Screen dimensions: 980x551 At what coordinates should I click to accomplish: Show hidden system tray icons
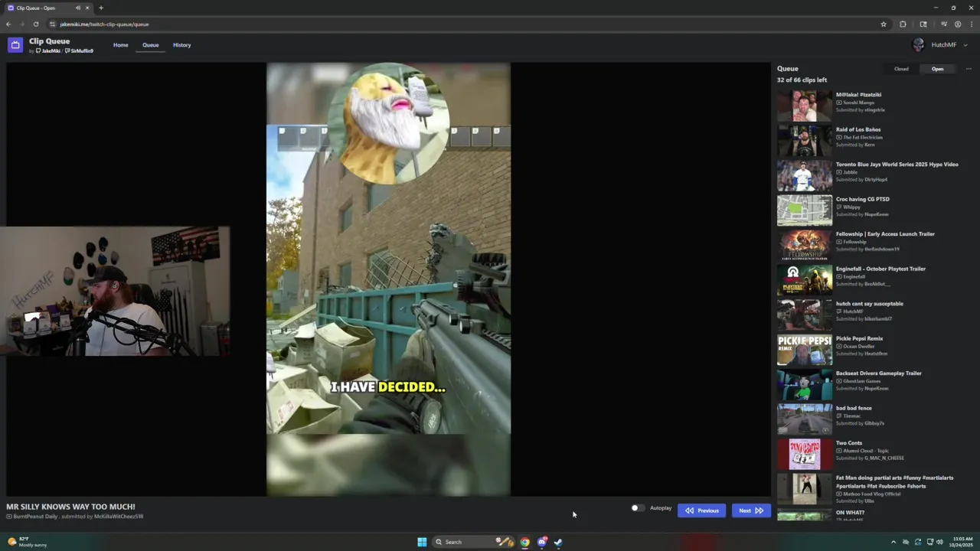tap(893, 542)
